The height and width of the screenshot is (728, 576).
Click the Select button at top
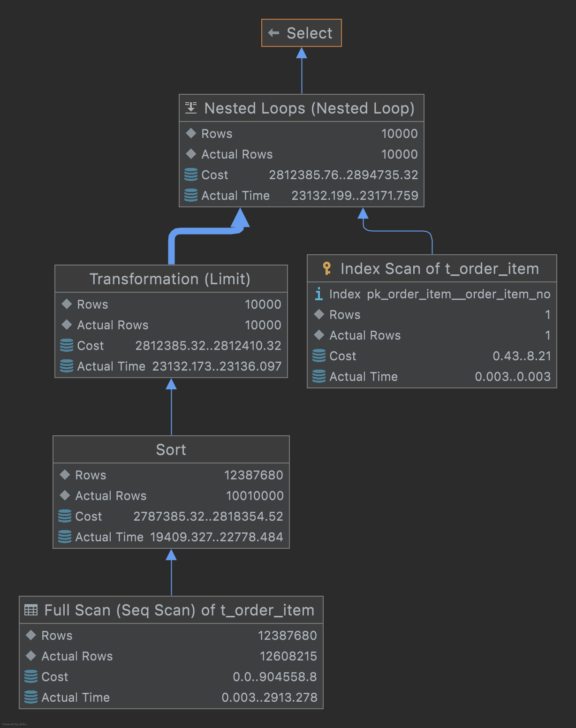click(x=301, y=32)
